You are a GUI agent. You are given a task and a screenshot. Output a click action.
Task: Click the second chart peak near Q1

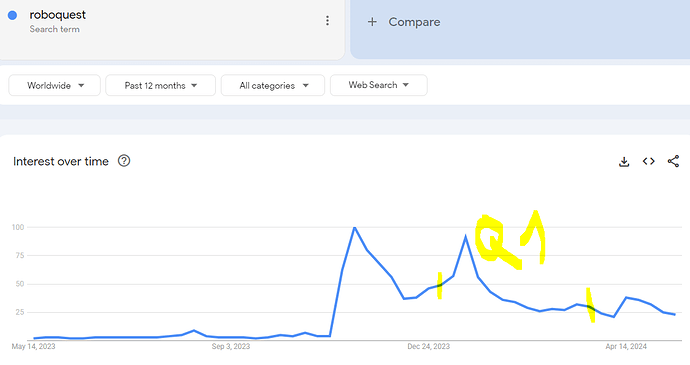[466, 237]
